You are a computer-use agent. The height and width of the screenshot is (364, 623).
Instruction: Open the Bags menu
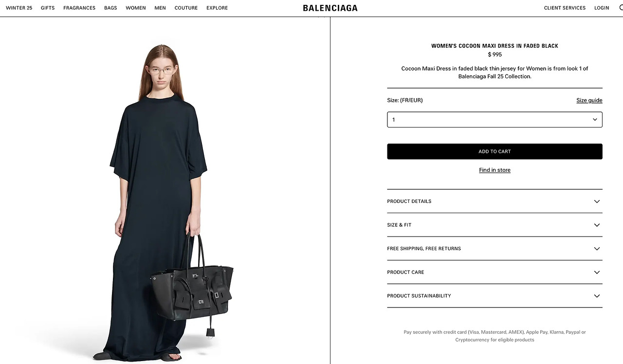pos(110,8)
